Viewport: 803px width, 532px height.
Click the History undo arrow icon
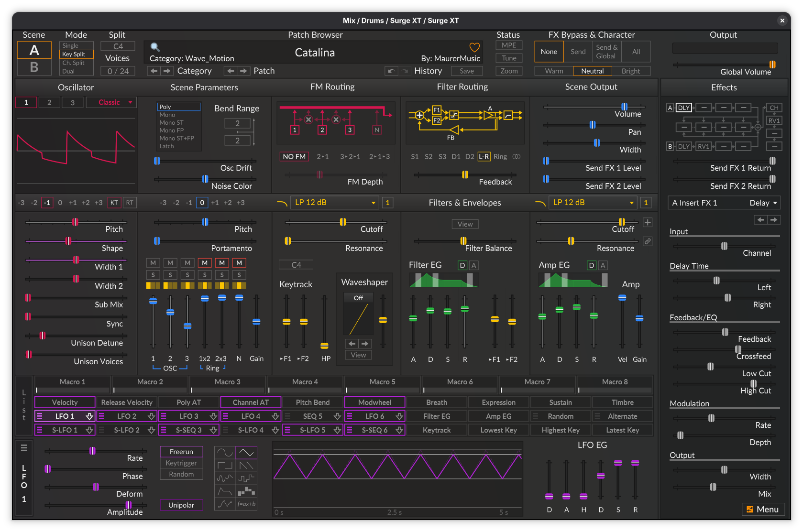click(x=391, y=71)
